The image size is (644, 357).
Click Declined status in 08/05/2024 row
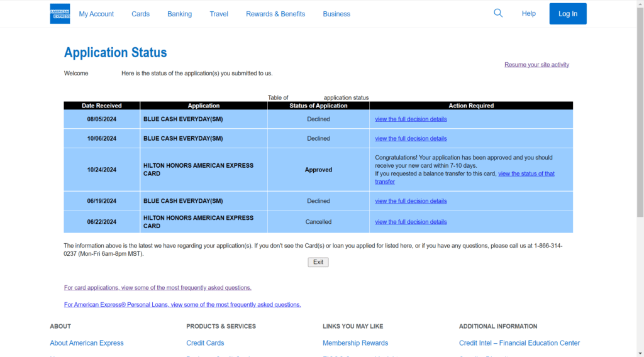click(x=318, y=119)
